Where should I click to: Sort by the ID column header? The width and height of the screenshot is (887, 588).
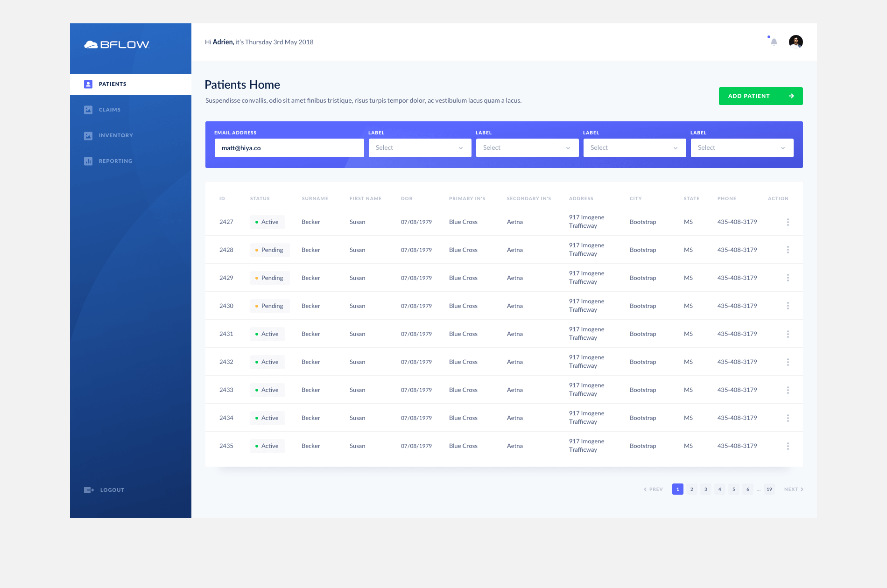click(x=222, y=199)
